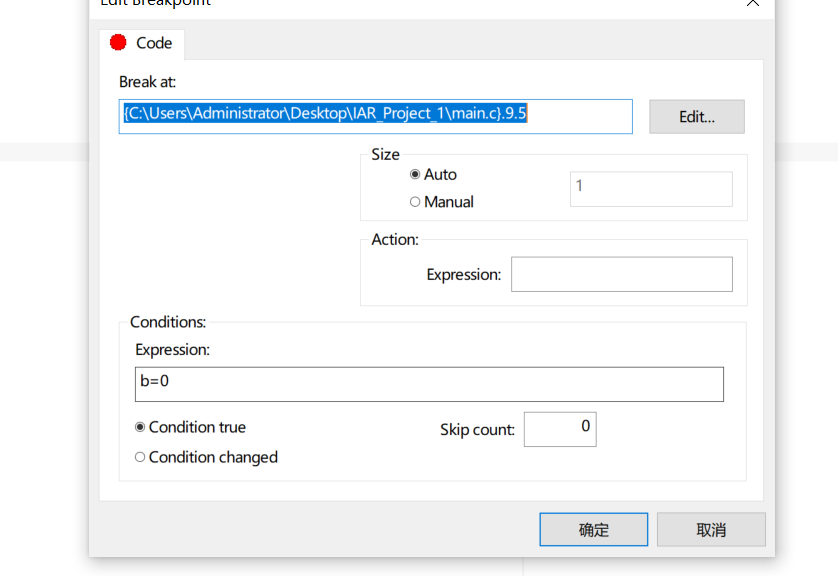
Task: Close the Edit Breakpoint dialog
Action: click(752, 3)
